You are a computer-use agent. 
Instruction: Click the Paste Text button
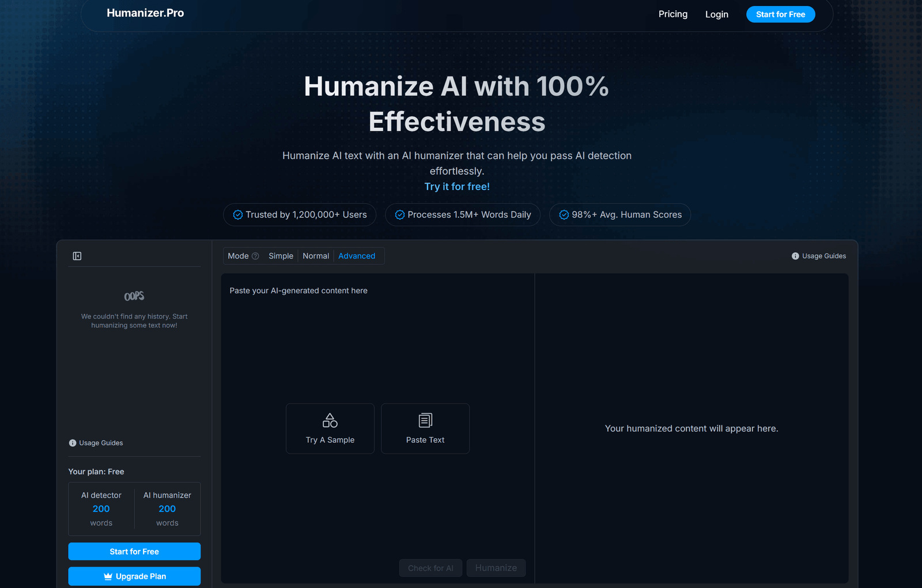[425, 428]
